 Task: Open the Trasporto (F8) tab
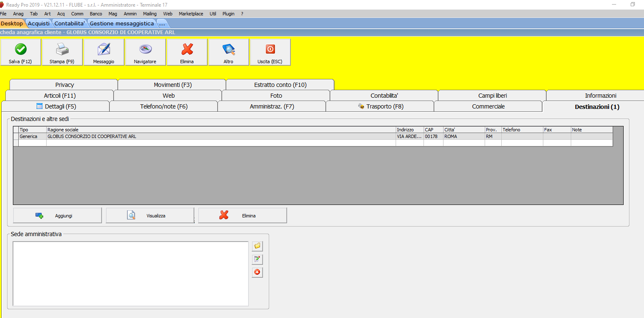point(380,106)
